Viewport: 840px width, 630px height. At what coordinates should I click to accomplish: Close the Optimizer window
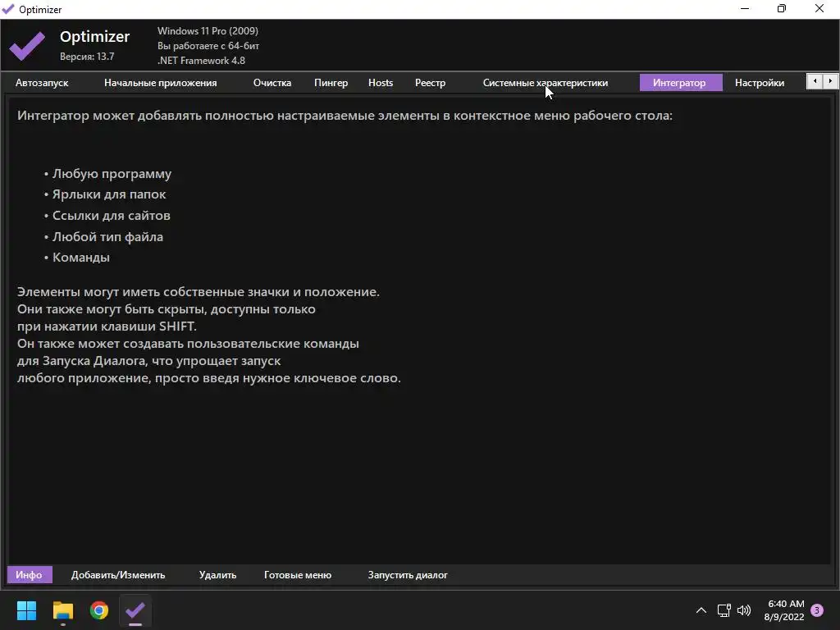click(x=819, y=8)
